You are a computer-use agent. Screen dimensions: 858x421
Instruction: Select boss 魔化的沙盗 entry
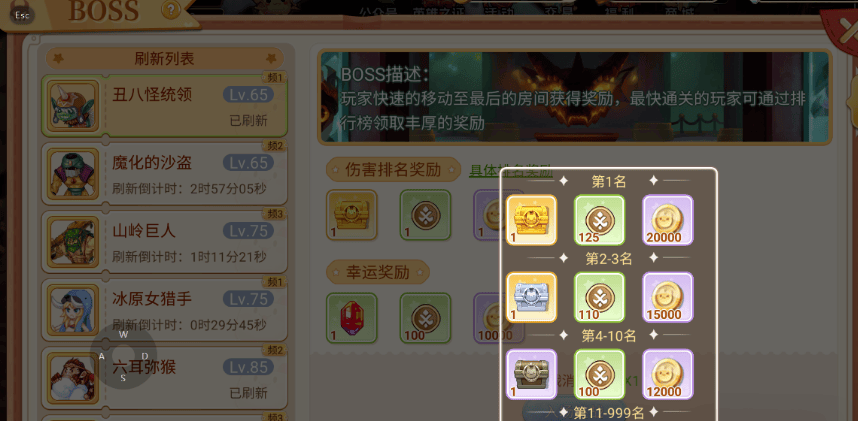point(165,174)
